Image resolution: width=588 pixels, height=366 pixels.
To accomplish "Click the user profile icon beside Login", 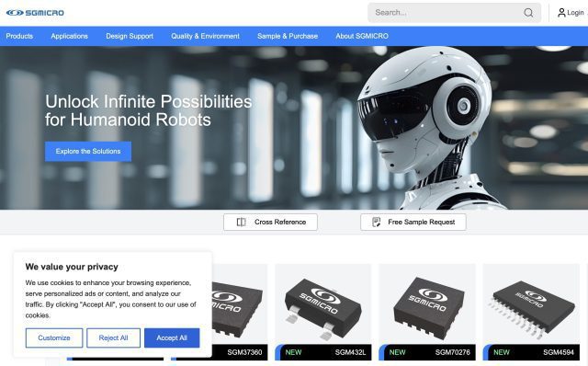I will pos(561,13).
